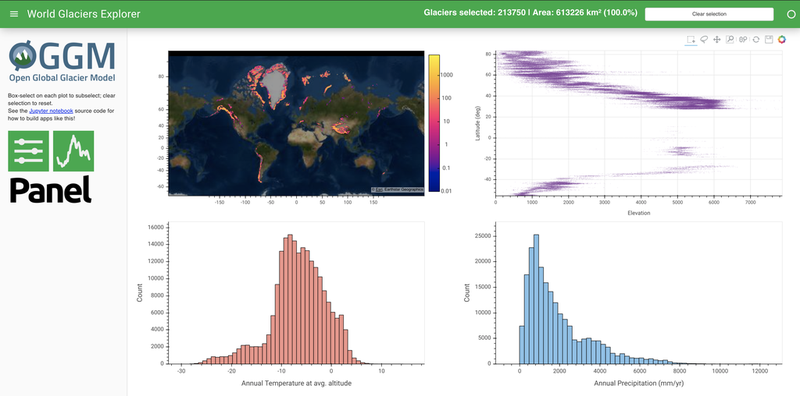The width and height of the screenshot is (800, 396).
Task: Open the Jupyter notebook link
Action: pos(51,111)
